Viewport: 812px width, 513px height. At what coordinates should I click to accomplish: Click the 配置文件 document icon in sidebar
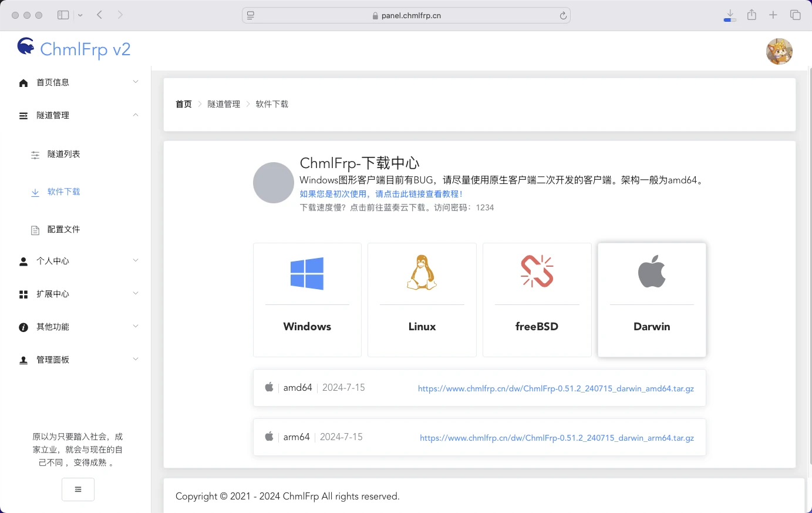[x=35, y=229]
